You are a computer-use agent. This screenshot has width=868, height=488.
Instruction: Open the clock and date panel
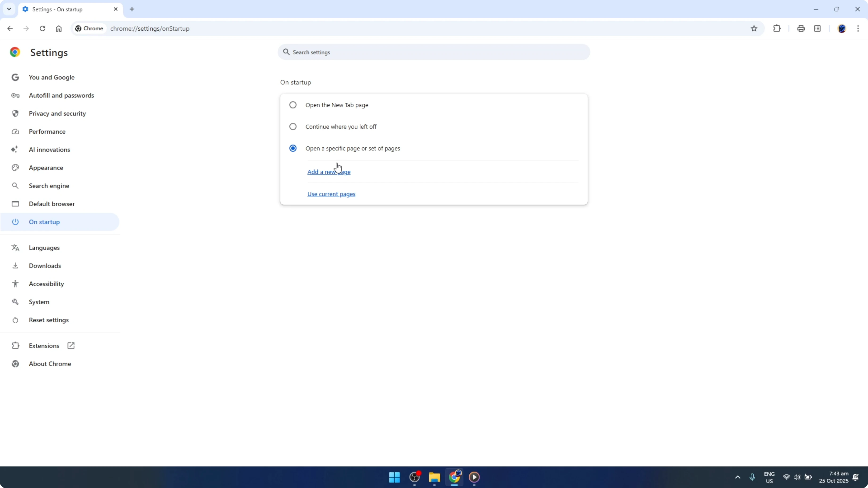pos(834,477)
